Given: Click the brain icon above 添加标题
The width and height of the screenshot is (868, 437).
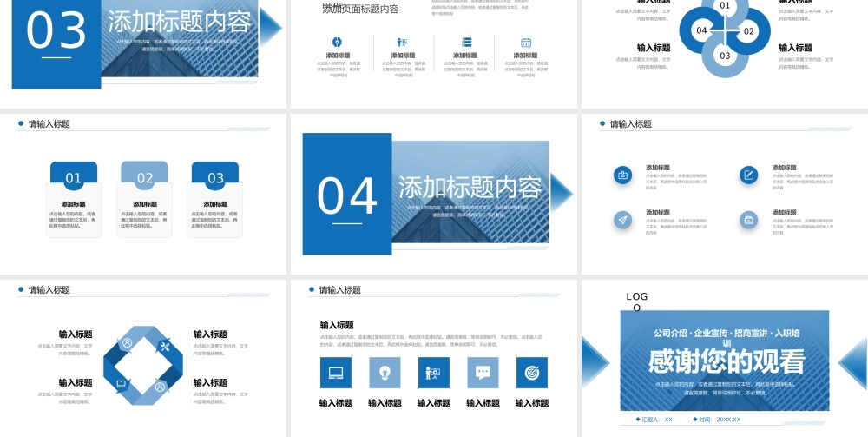Looking at the screenshot, I should (337, 42).
